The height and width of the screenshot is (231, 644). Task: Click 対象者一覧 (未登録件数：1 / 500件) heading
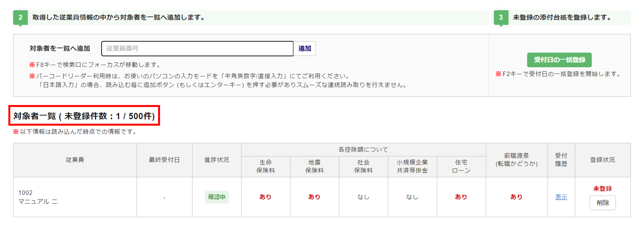coord(84,116)
